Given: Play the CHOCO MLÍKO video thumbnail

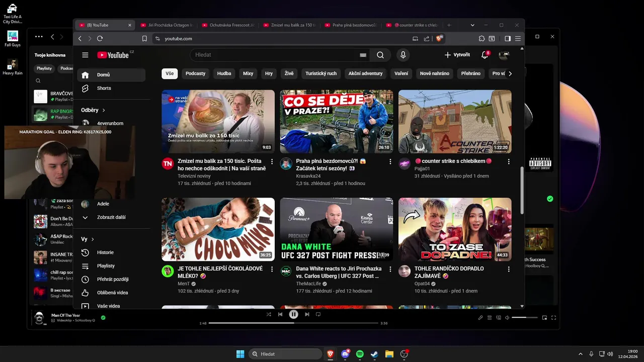Looking at the screenshot, I should [218, 229].
